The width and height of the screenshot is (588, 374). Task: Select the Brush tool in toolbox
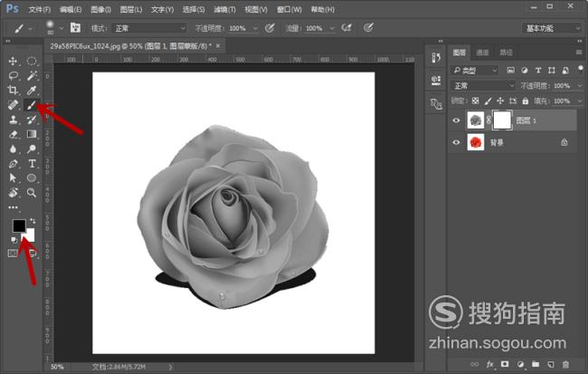32,105
